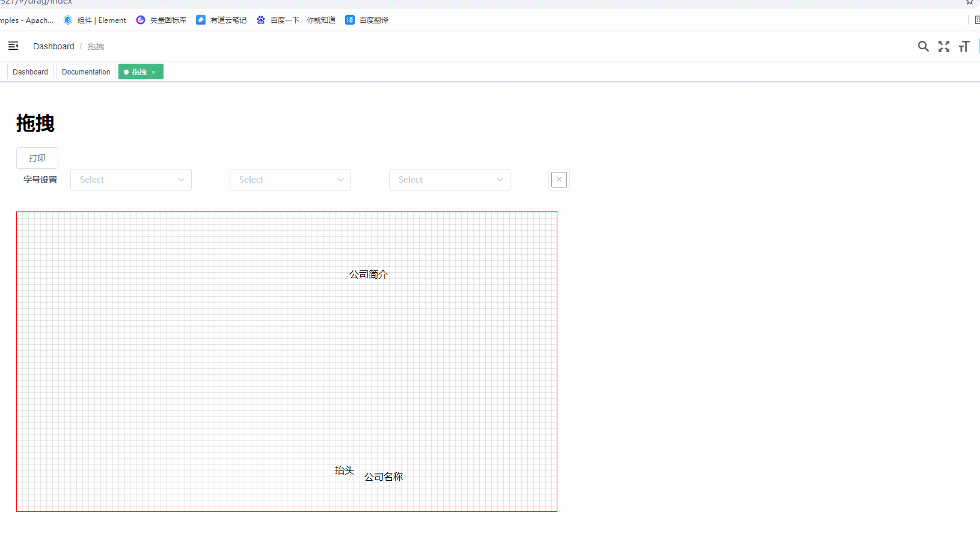The image size is (980, 557).
Task: Expand the first Select dropdown after 字号设置
Action: [131, 180]
